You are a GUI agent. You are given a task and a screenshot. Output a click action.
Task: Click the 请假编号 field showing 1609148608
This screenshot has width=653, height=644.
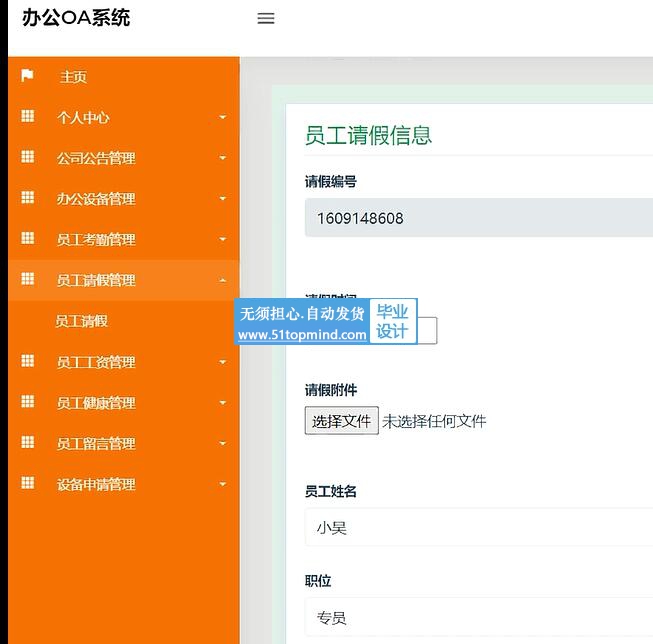pos(478,218)
